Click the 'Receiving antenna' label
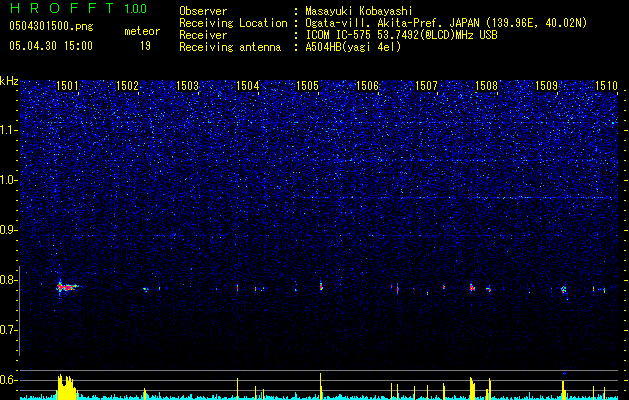 tap(230, 47)
